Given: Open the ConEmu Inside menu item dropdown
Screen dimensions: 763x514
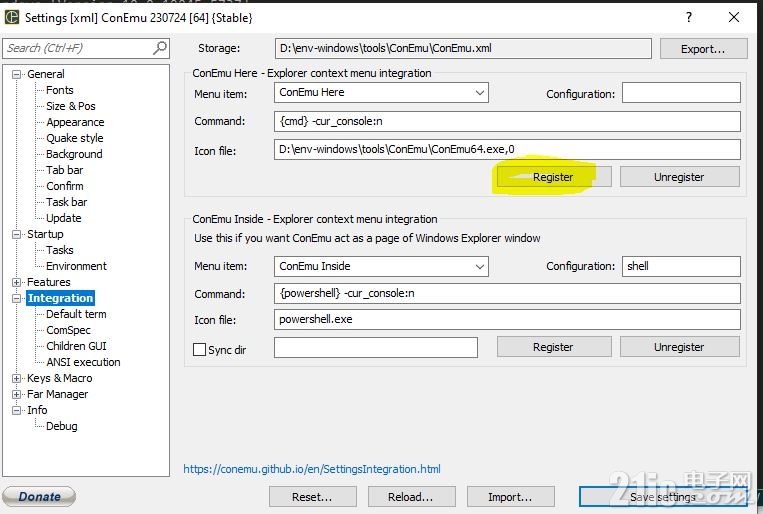Looking at the screenshot, I should [479, 266].
